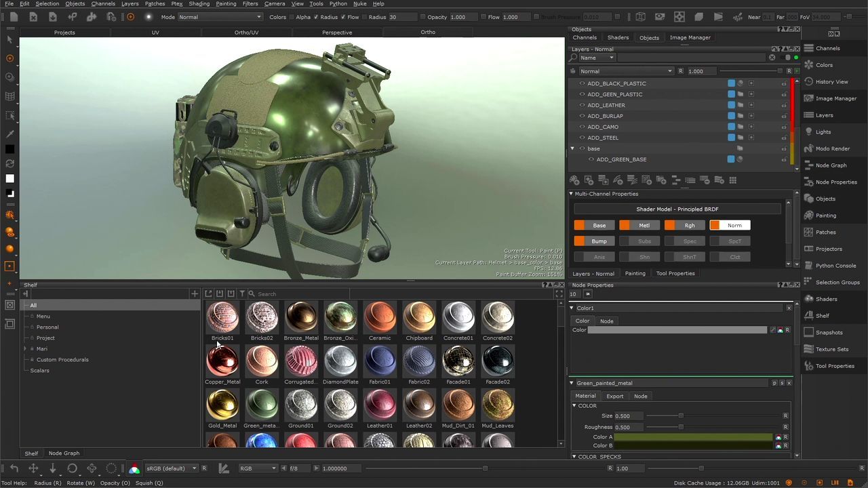
Task: Open the History View palette icon
Action: coord(809,81)
